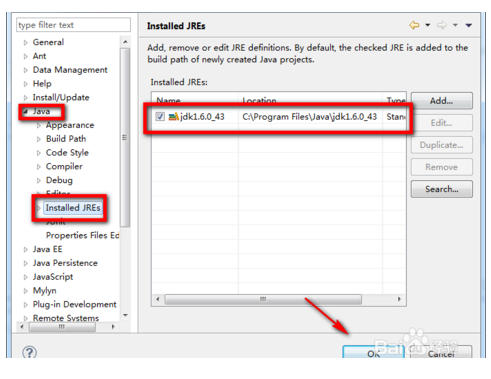This screenshot has height=379, width=491.
Task: Select the Compiler tree label
Action: (x=64, y=166)
